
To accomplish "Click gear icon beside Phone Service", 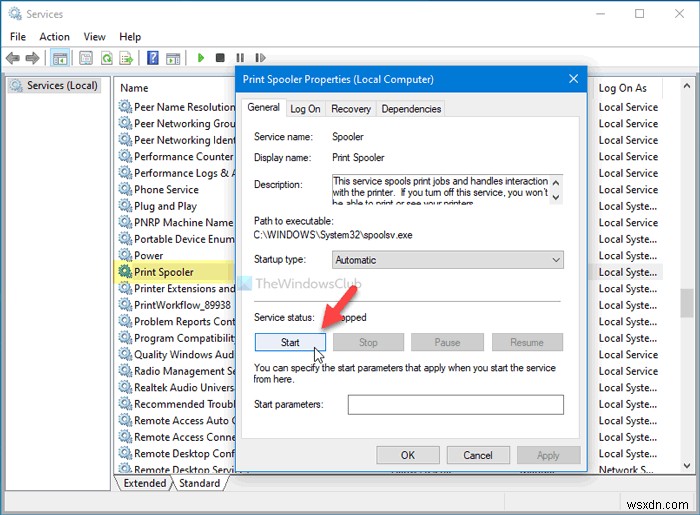I will [125, 189].
